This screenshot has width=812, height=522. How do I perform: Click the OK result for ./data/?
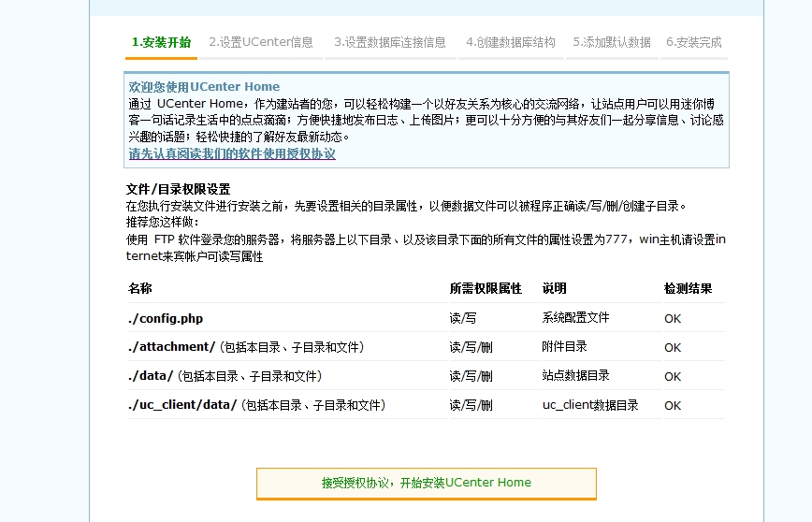[673, 376]
